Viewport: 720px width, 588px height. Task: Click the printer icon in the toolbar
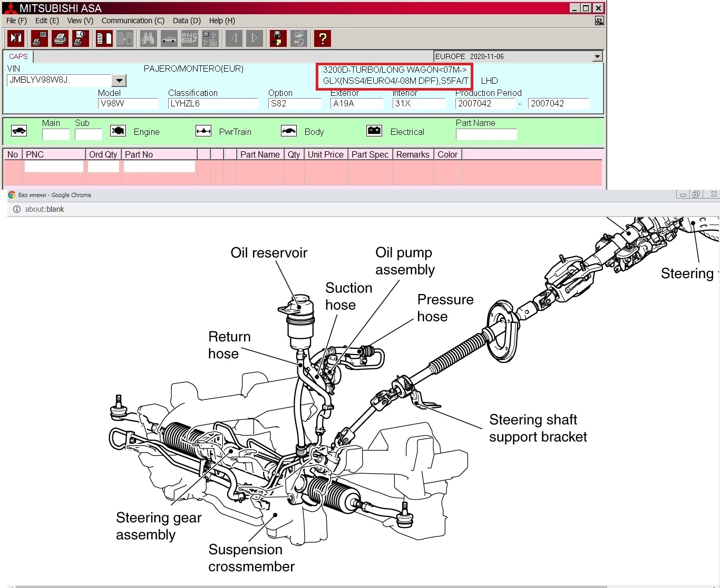point(60,38)
